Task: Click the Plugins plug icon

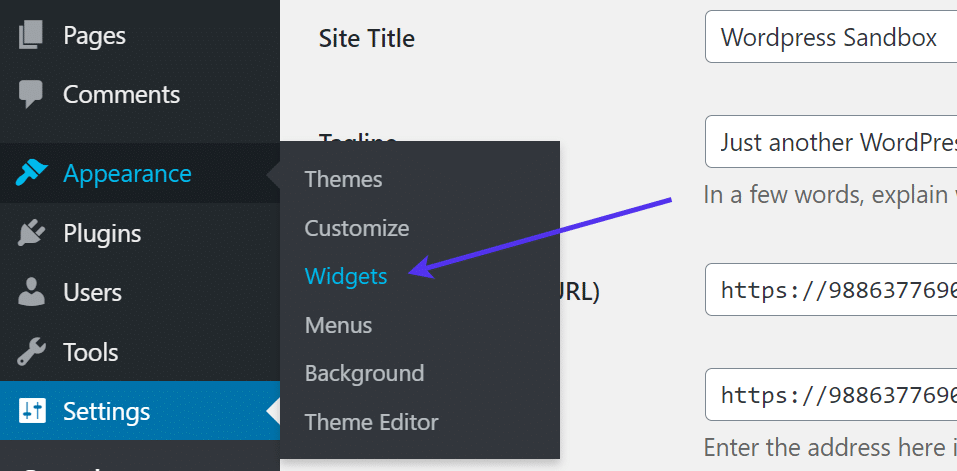Action: coord(31,234)
